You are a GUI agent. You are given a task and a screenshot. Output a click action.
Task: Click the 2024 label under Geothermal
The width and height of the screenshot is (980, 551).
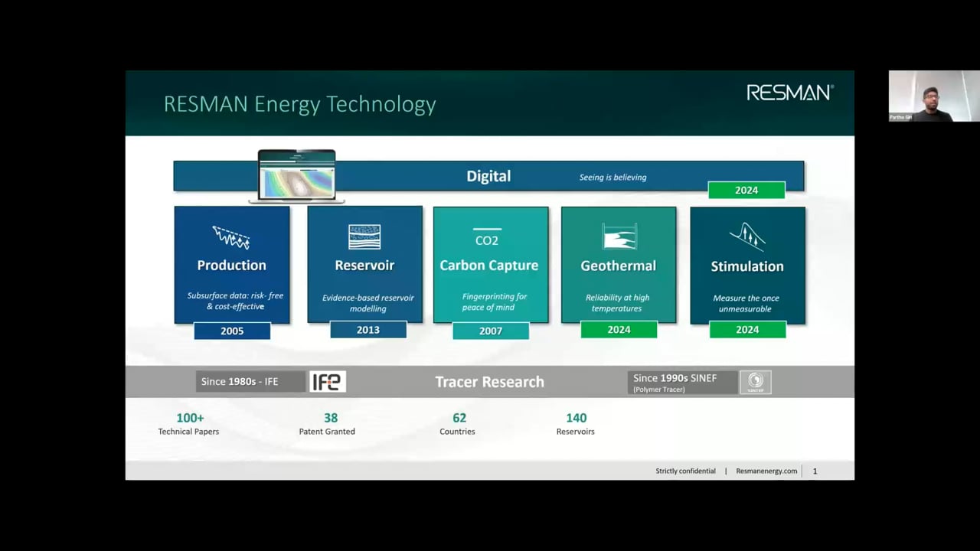click(x=619, y=330)
